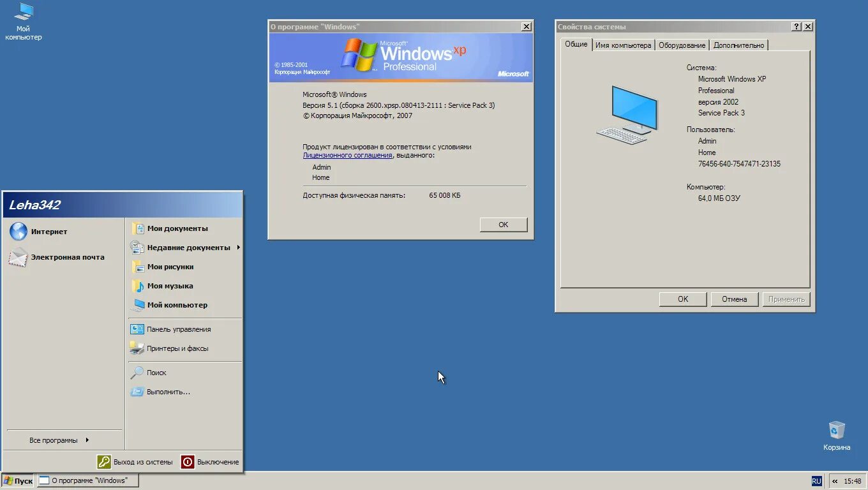Open Принтеры и факсы menu entry
The height and width of the screenshot is (490, 868).
tap(184, 348)
